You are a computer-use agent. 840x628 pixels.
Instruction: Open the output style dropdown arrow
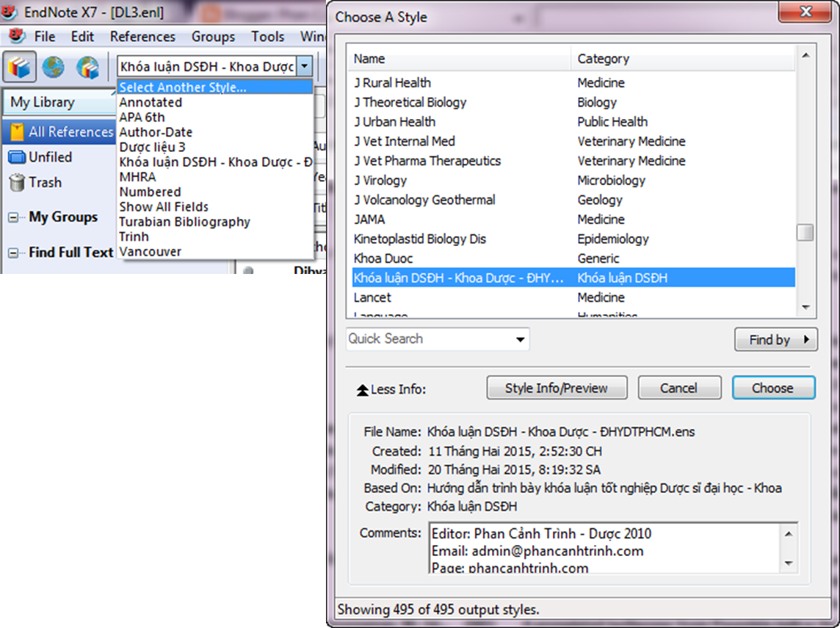pos(304,66)
